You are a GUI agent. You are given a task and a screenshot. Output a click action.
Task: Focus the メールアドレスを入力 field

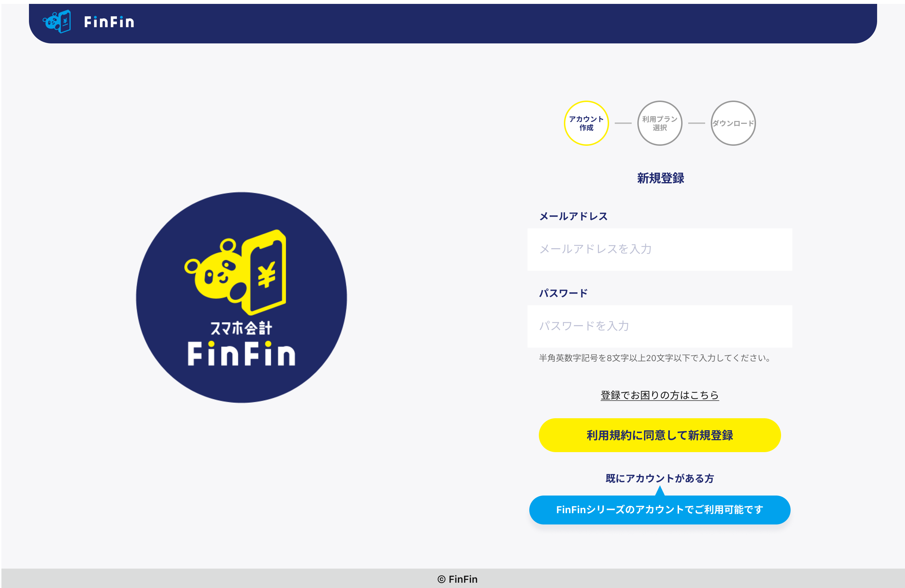click(x=660, y=249)
